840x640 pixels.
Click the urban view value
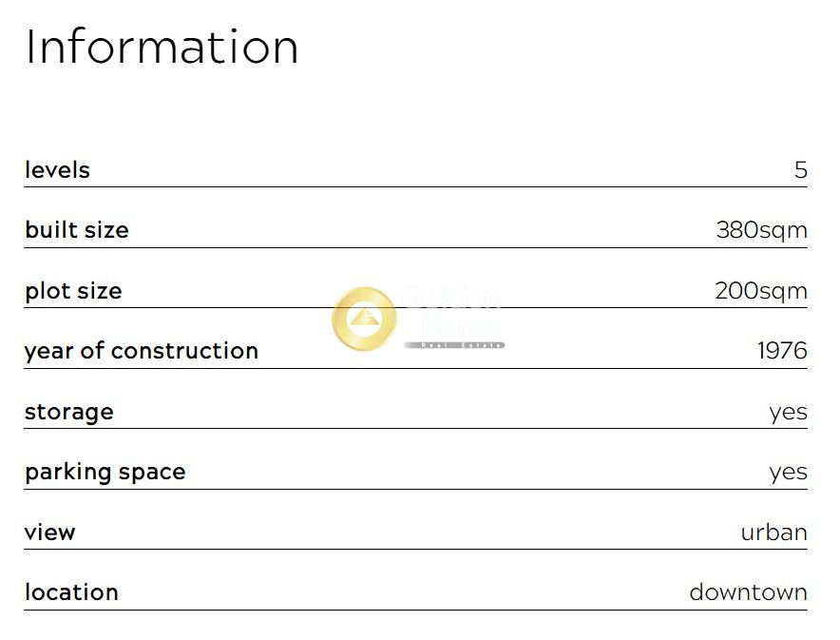coord(773,533)
